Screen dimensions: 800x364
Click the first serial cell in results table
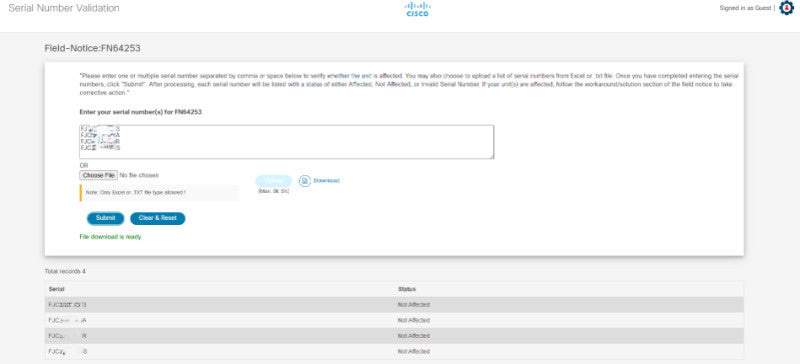67,305
